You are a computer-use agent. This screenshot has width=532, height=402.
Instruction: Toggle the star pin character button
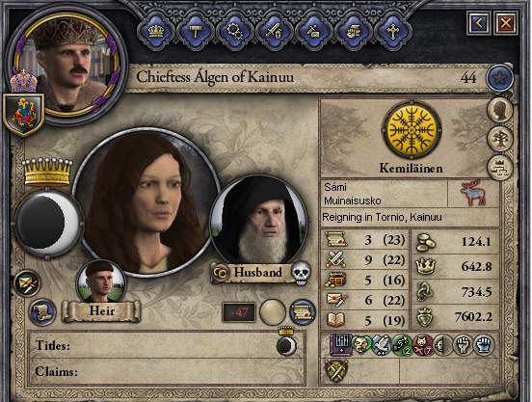[500, 78]
